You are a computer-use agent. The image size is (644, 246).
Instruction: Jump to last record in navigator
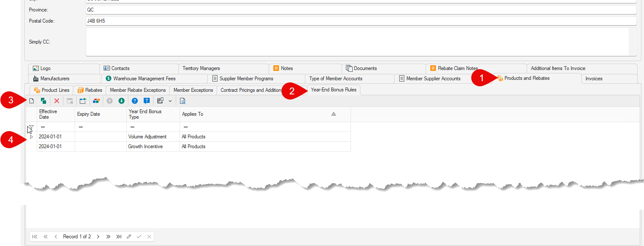click(x=119, y=237)
